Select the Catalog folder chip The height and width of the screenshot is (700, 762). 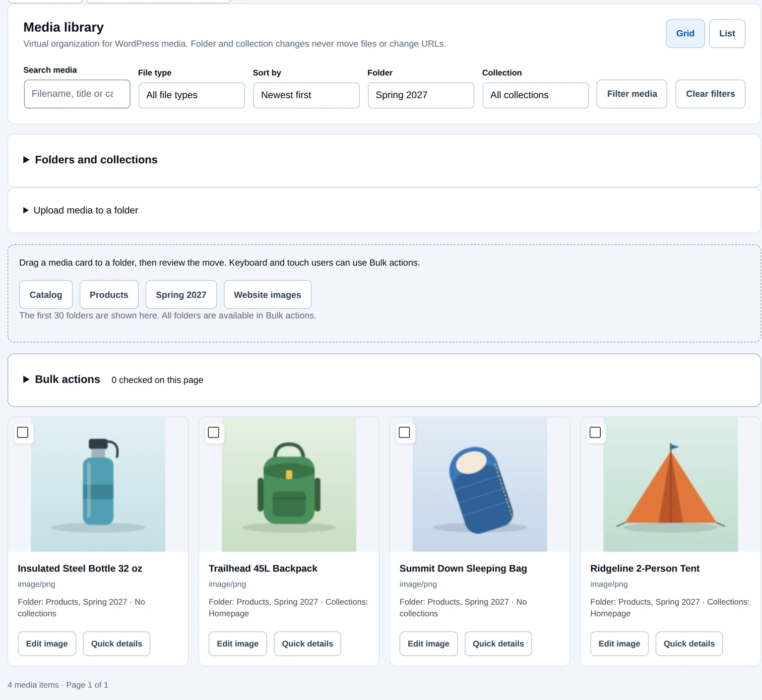[x=46, y=295]
